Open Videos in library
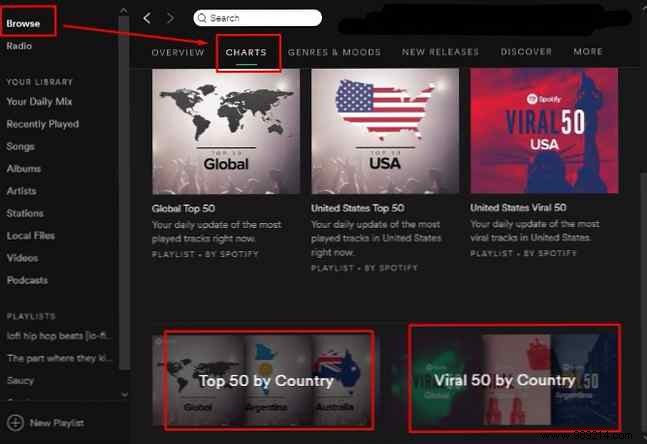 coord(22,258)
